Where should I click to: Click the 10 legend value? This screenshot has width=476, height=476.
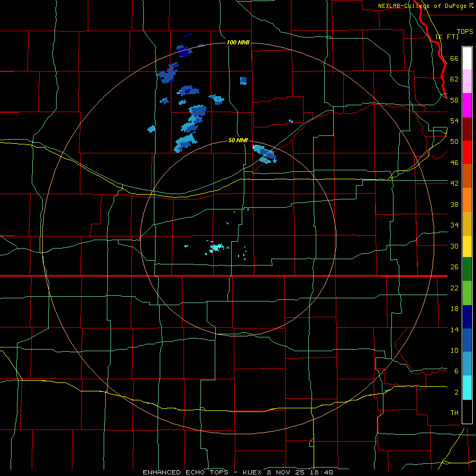(x=454, y=350)
